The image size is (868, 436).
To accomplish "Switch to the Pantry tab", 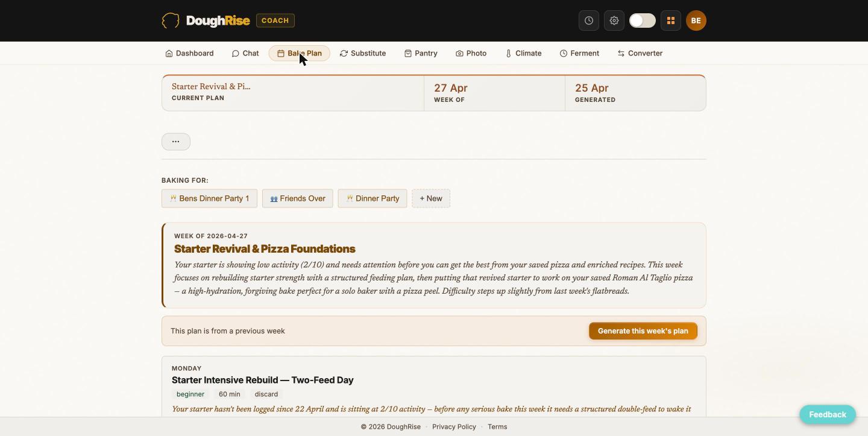I will click(x=421, y=53).
